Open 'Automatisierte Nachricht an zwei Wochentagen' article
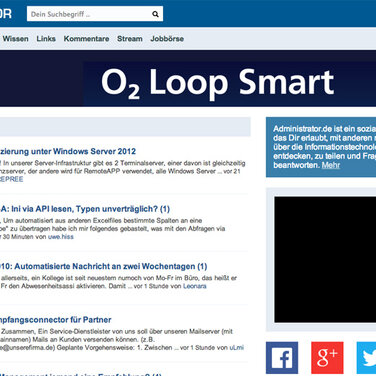This screenshot has height=376, width=376. pyautogui.click(x=103, y=266)
